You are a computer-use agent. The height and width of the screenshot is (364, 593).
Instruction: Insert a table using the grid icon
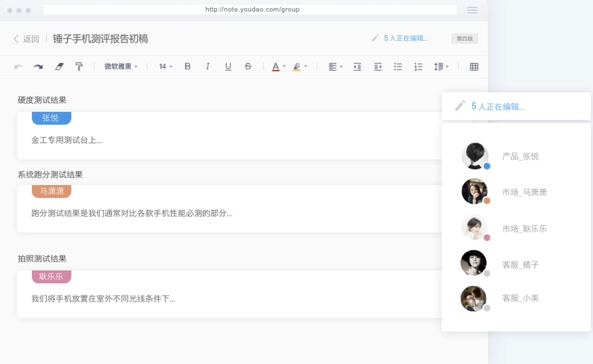[474, 67]
